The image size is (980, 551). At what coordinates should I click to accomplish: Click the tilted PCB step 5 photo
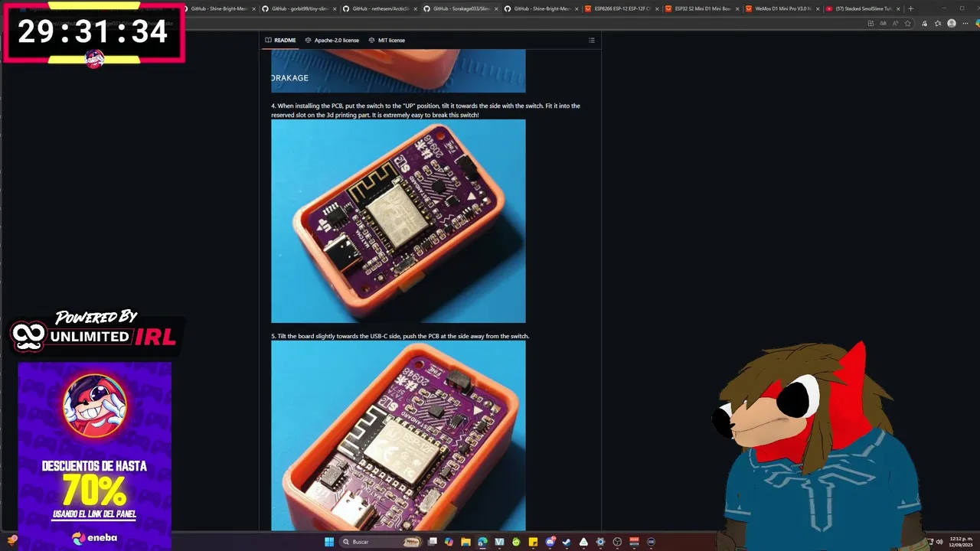398,435
